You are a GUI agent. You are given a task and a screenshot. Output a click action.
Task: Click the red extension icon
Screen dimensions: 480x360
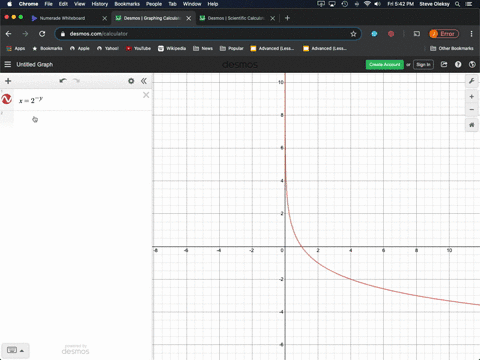click(x=391, y=34)
